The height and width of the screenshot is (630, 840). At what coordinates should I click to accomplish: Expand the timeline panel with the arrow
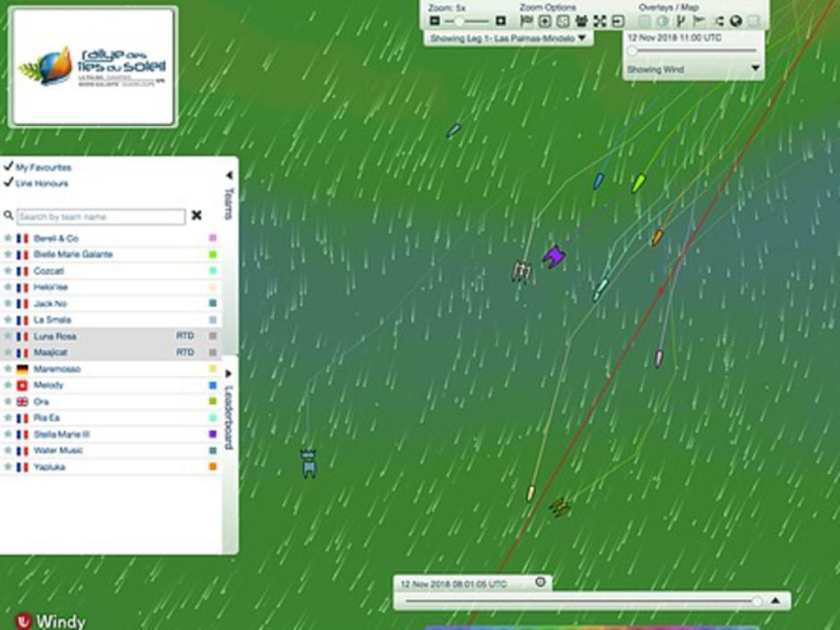pos(776,601)
